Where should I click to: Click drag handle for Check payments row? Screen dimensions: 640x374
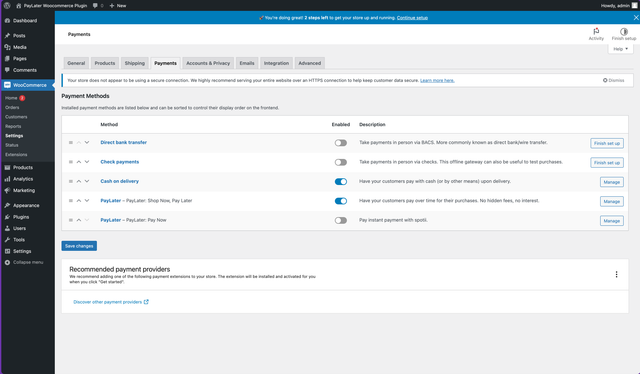click(71, 162)
